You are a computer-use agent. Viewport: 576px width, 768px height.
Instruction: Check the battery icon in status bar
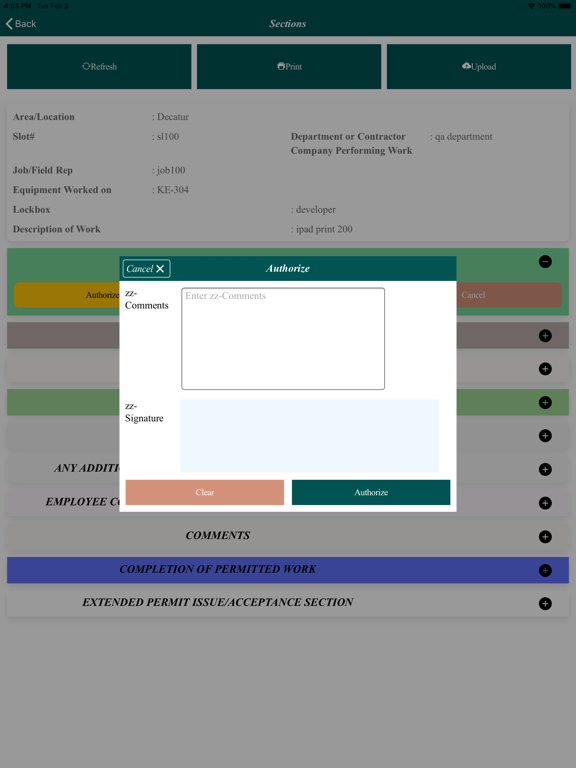pos(565,5)
